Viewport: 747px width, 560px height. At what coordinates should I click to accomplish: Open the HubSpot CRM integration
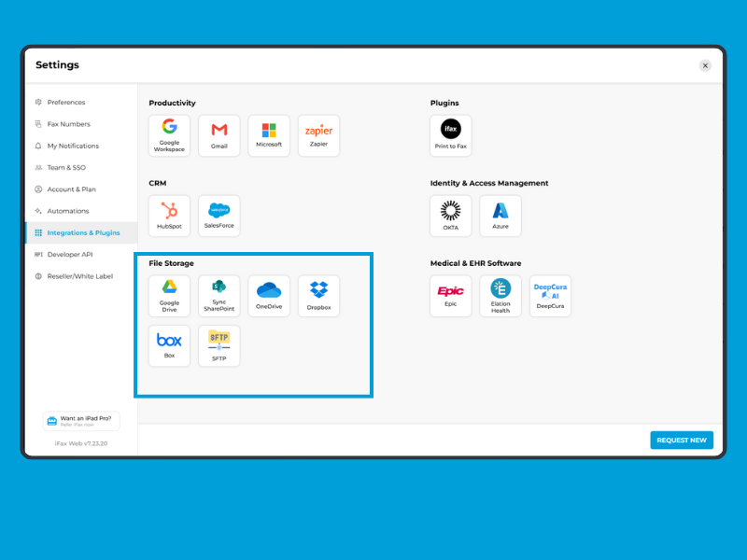coord(169,216)
